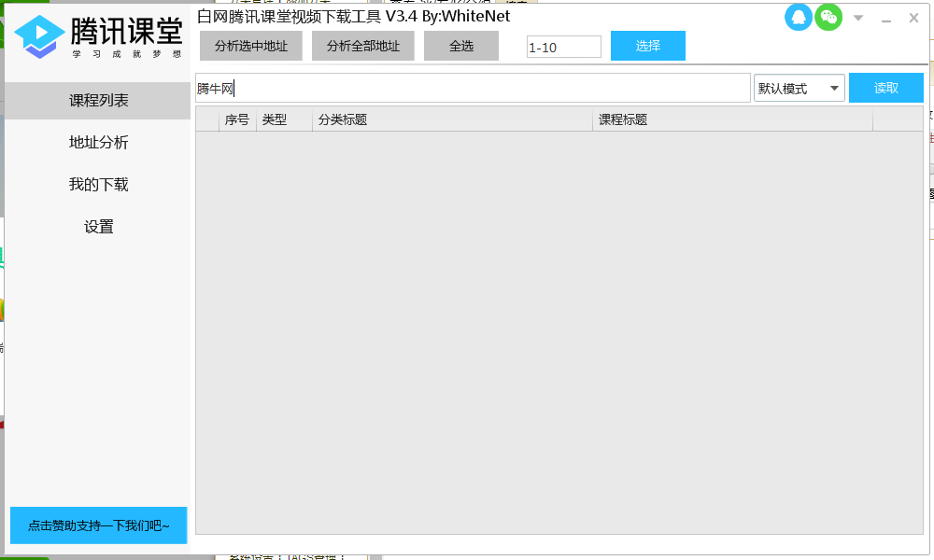Minimize the download tool window
This screenshot has height=560, width=934.
(x=885, y=19)
